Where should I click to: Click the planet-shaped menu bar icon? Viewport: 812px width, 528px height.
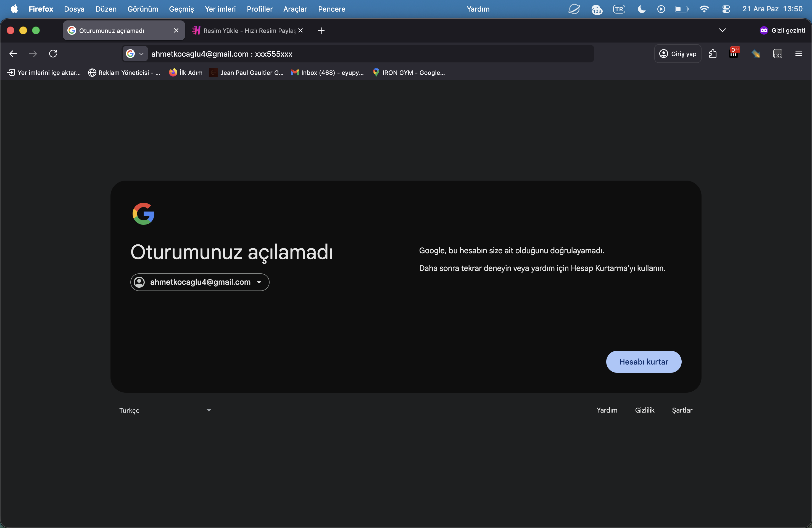pyautogui.click(x=574, y=9)
